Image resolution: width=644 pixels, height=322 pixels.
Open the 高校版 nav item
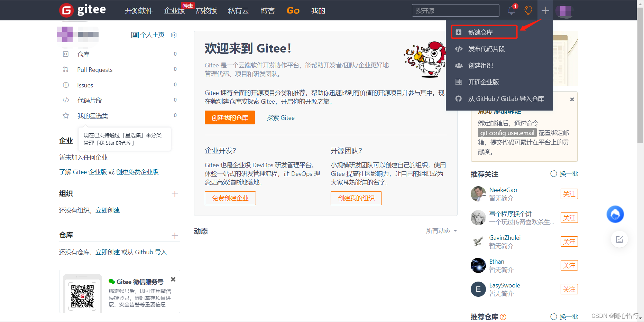tap(206, 11)
